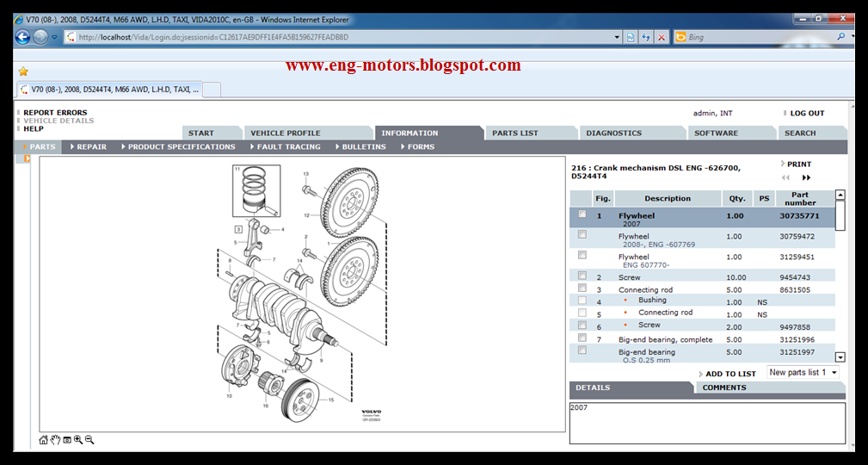Open the New parts list 1 dropdown
868x465 pixels.
pos(803,373)
